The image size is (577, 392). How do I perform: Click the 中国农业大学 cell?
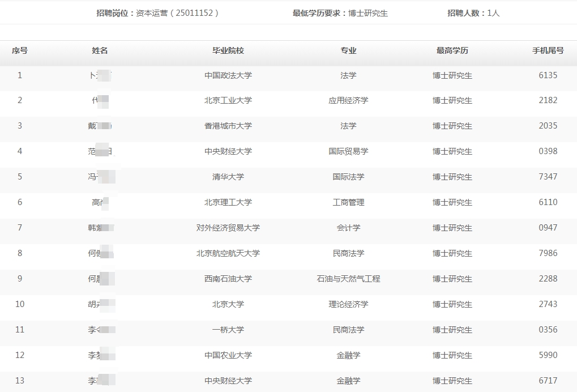tap(228, 355)
